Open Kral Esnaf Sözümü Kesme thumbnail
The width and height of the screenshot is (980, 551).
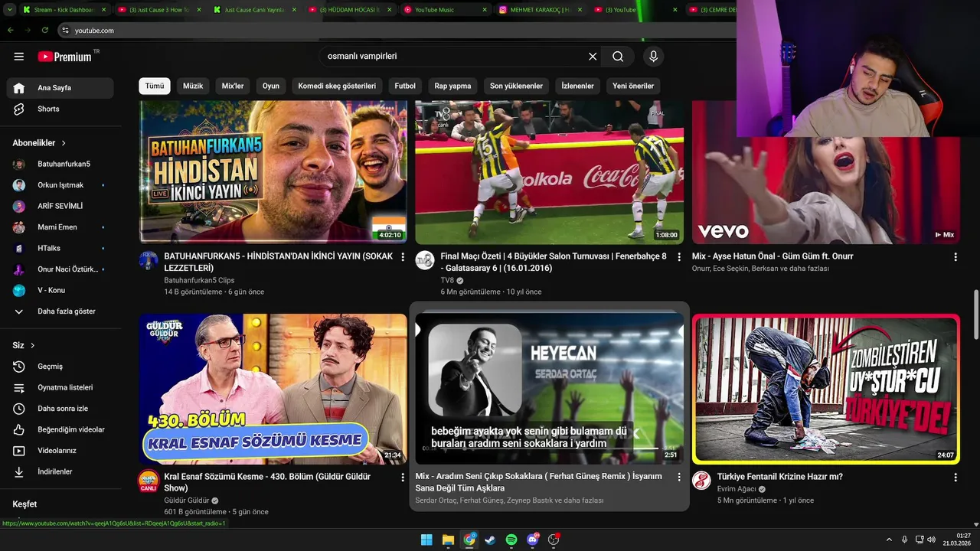273,389
